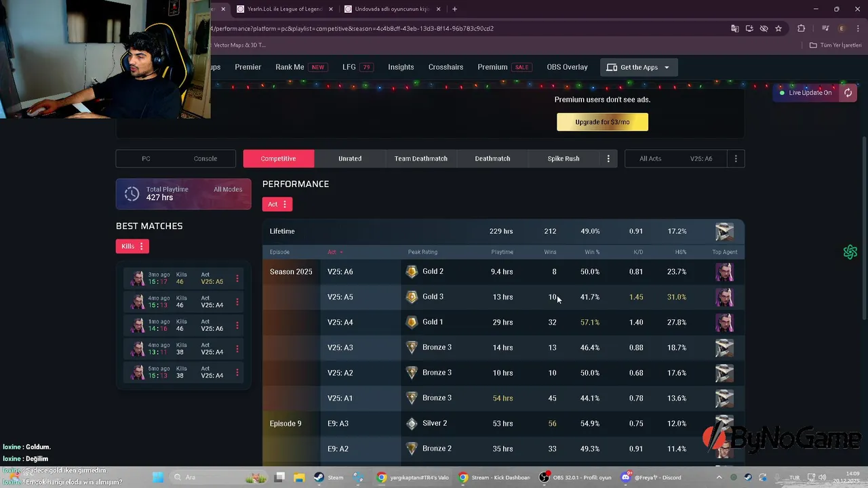Sort table by Playtime column header
Viewport: 868px width, 488px height.
coord(502,252)
